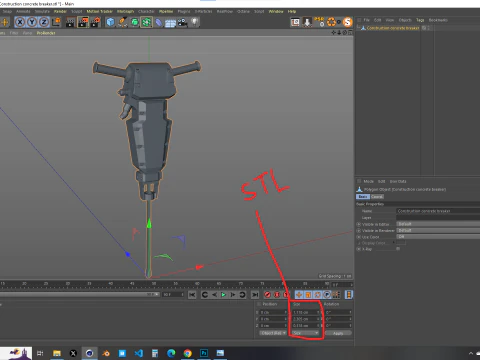The image size is (480, 360).
Task: Open the Render menu
Action: 60,11
